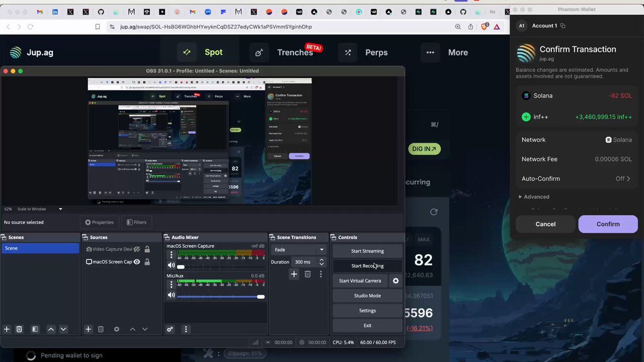The width and height of the screenshot is (644, 362).
Task: Open source properties gear in Sources toolbar
Action: [x=116, y=329]
